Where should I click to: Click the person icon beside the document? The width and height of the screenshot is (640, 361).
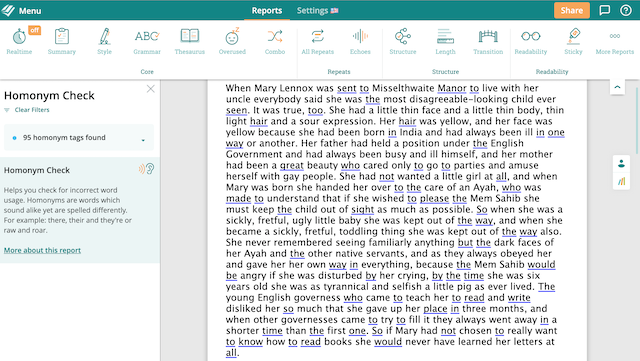pos(621,164)
